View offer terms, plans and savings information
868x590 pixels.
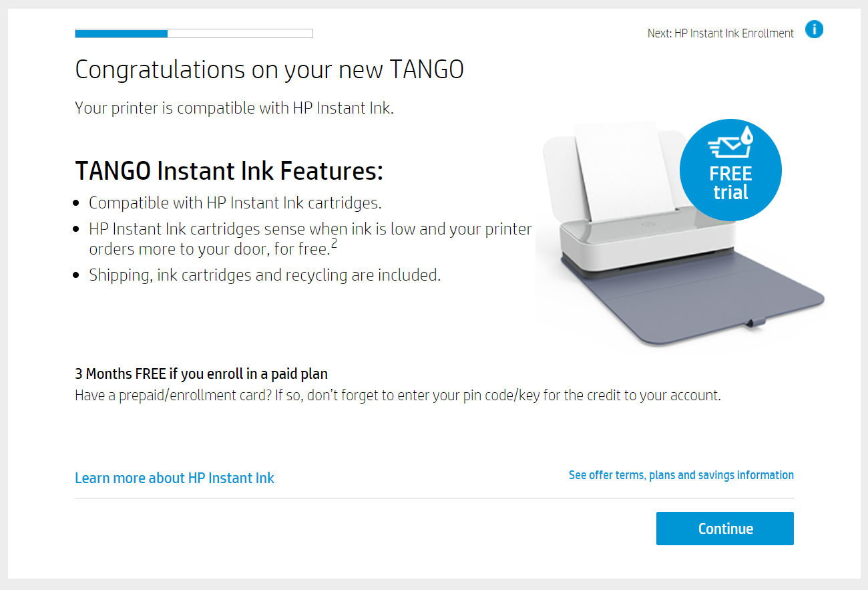point(681,475)
